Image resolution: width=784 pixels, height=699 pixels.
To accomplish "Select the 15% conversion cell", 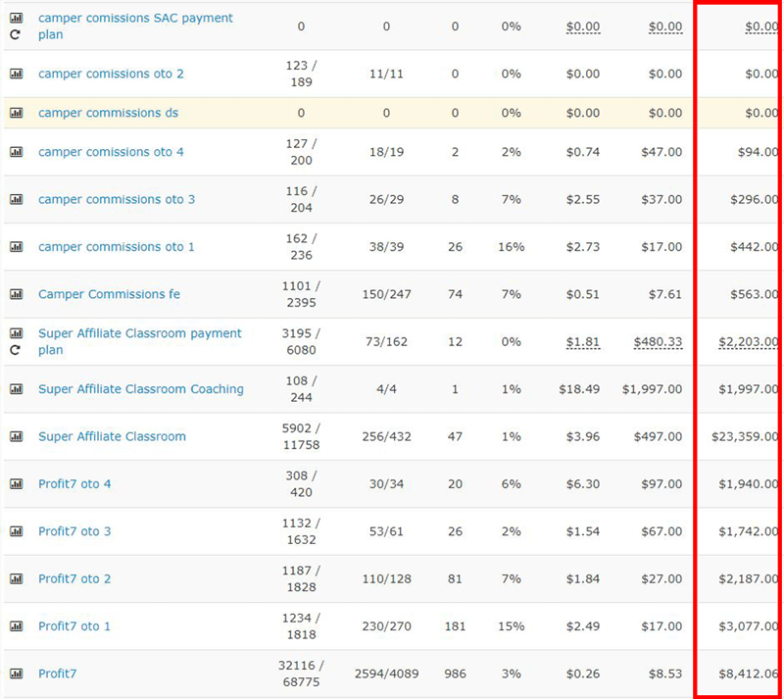I will pos(511,626).
